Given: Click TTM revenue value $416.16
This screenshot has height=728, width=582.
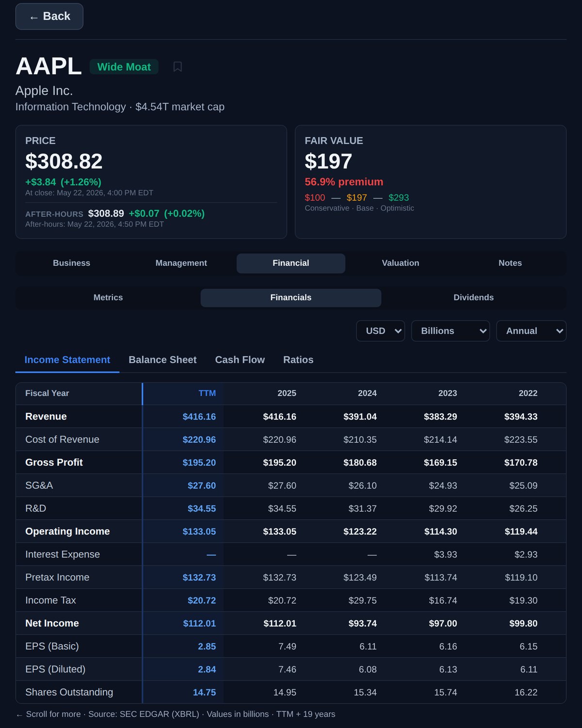Looking at the screenshot, I should [199, 417].
